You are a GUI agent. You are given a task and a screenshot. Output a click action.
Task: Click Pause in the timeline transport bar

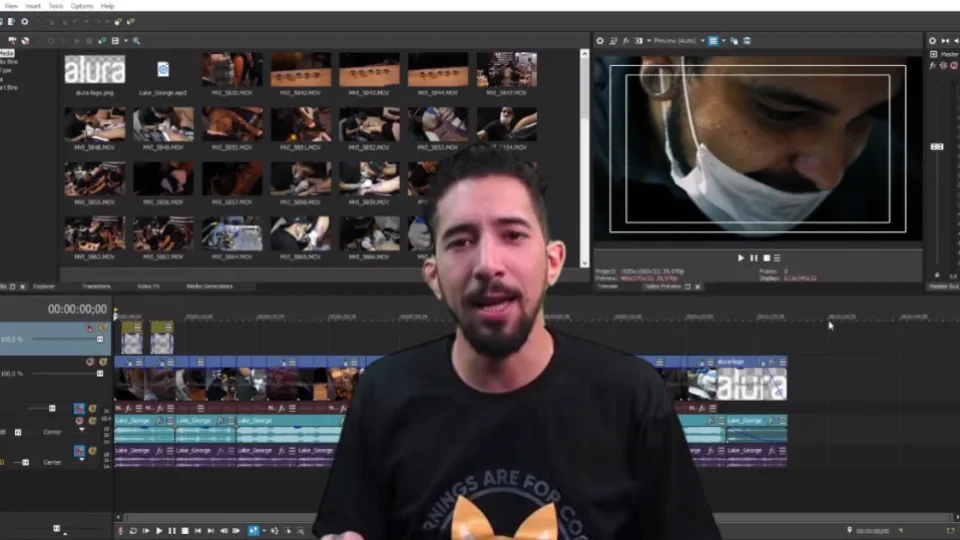tap(171, 531)
